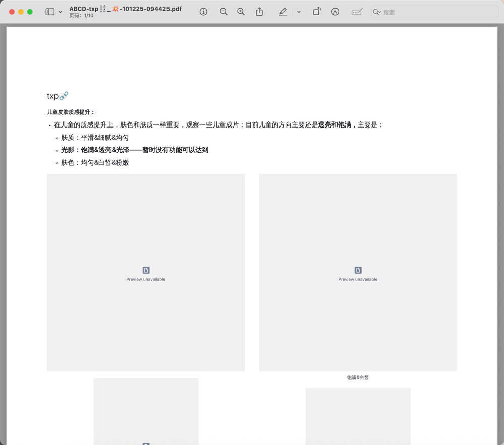Click the caption text 饱满&白皙
The width and height of the screenshot is (504, 445).
pyautogui.click(x=358, y=377)
